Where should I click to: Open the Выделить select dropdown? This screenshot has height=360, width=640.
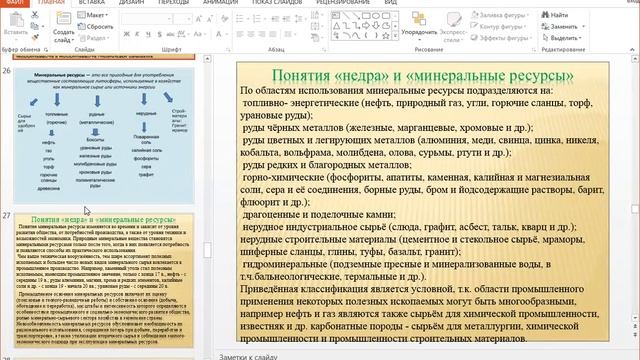click(x=562, y=38)
